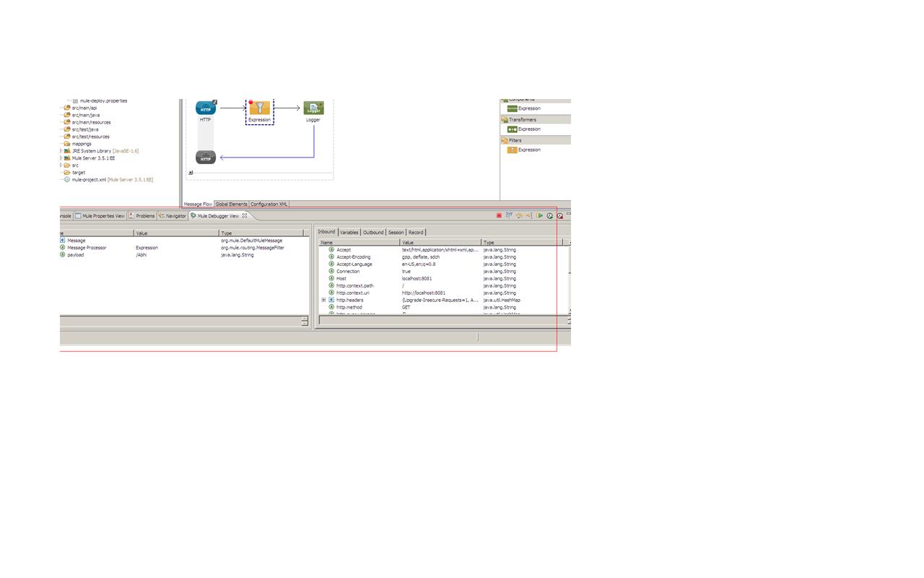Open the Record tab
The height and width of the screenshot is (578, 924).
point(416,232)
